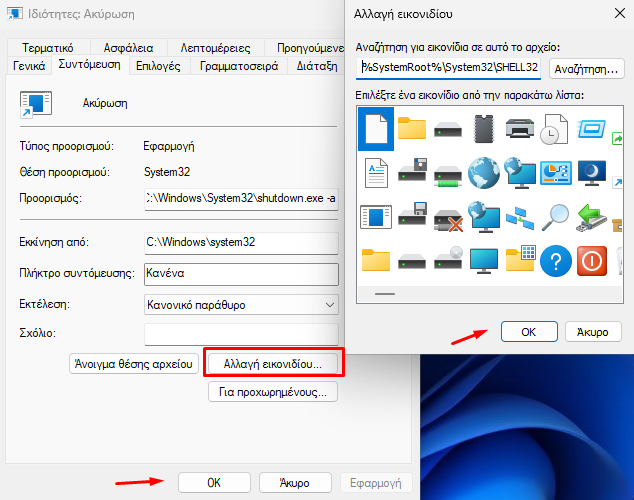Select the plain drive icon in bottom row

click(412, 261)
